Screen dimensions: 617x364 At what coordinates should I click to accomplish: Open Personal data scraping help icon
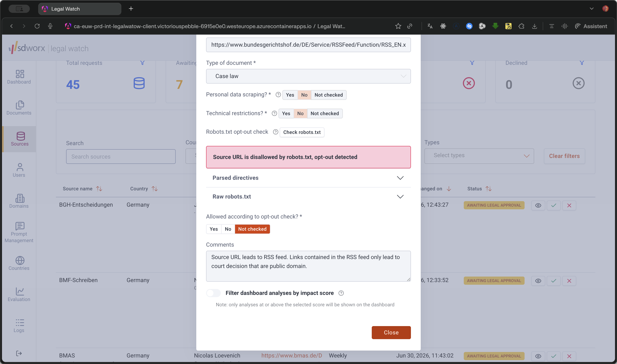[278, 95]
